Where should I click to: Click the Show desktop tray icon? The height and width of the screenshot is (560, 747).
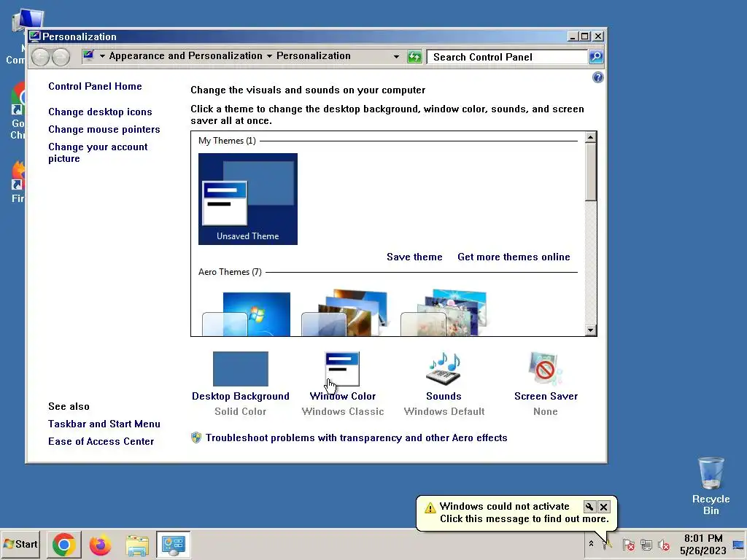click(739, 545)
